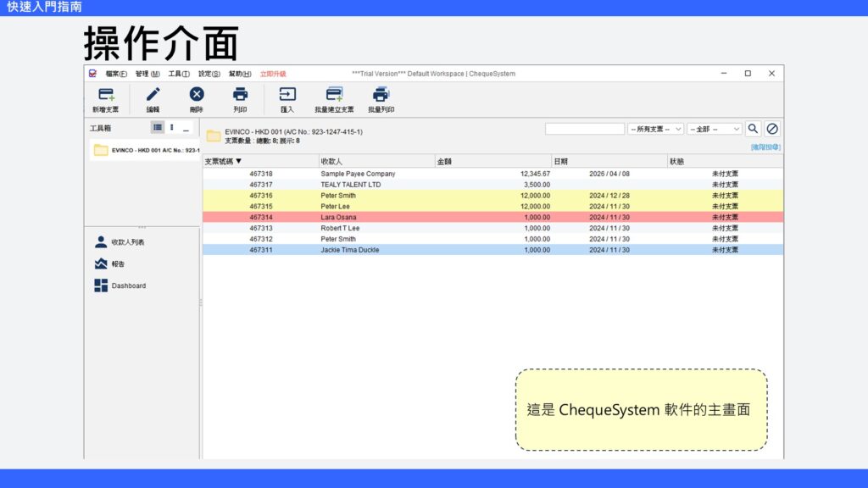Click the magnifier search icon
Viewport: 868px width, 488px height.
(x=753, y=129)
